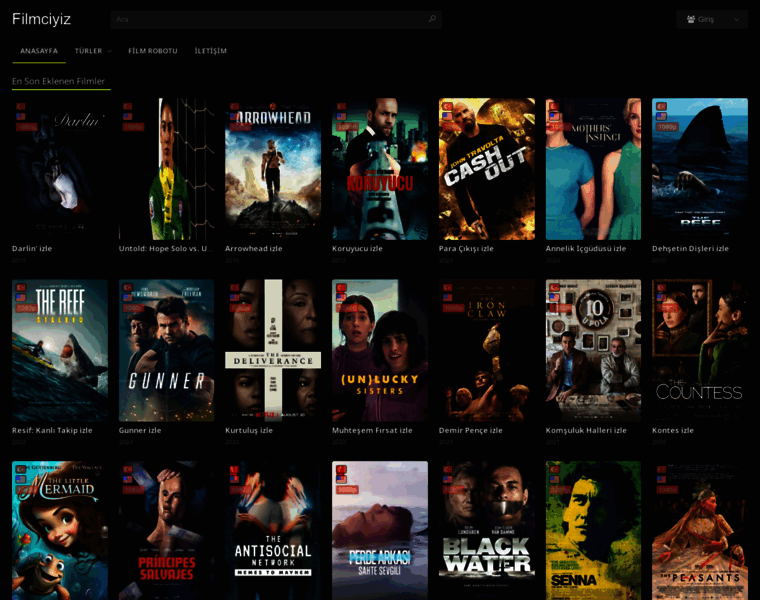Open The Iron Claw poster
The width and height of the screenshot is (760, 600).
(487, 350)
